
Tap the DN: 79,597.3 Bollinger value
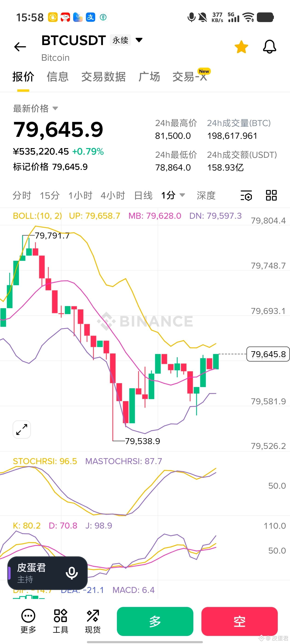[215, 216]
